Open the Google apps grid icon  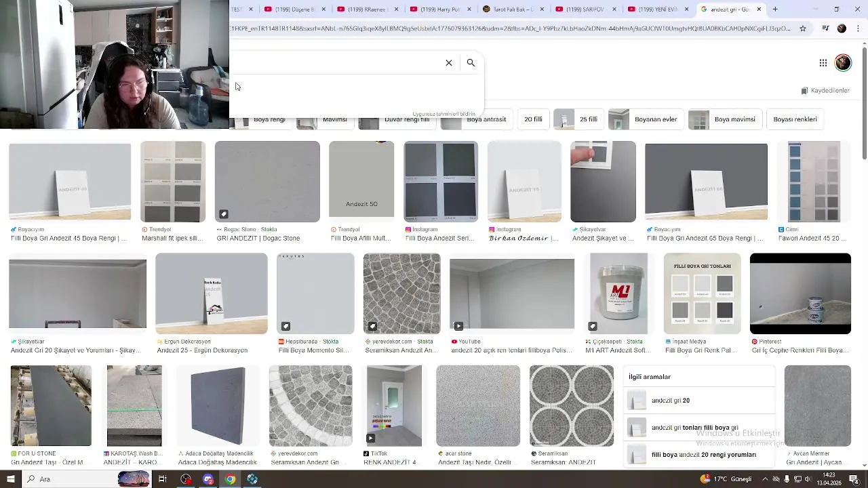823,62
